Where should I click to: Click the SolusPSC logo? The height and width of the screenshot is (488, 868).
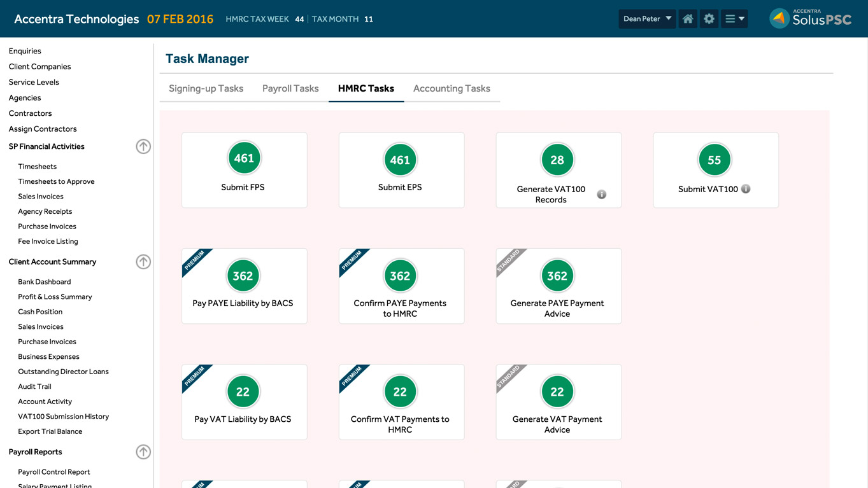coord(810,18)
